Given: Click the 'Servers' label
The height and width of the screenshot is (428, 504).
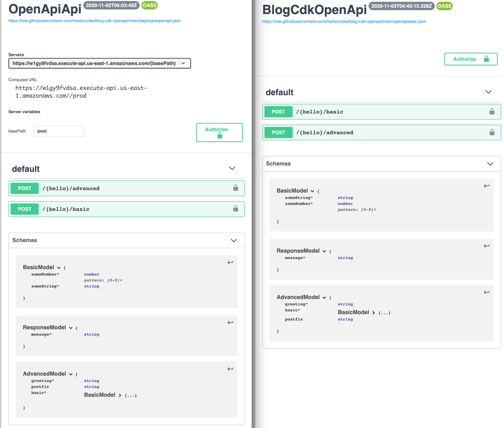Looking at the screenshot, I should [x=16, y=55].
